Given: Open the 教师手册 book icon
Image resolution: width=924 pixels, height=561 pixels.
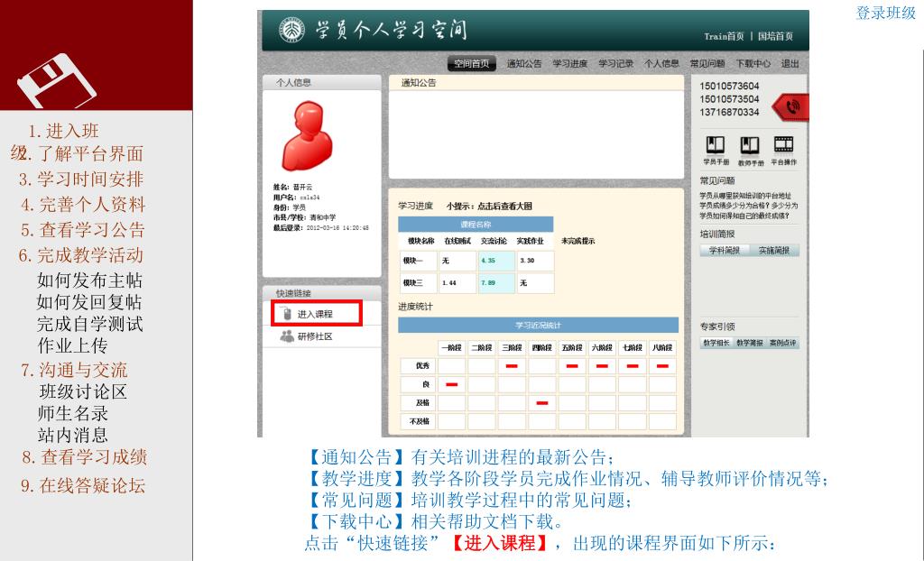Looking at the screenshot, I should coord(750,145).
